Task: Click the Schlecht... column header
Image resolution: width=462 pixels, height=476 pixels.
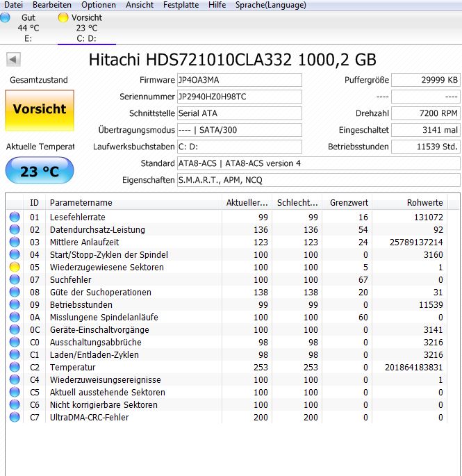Action: 297,202
